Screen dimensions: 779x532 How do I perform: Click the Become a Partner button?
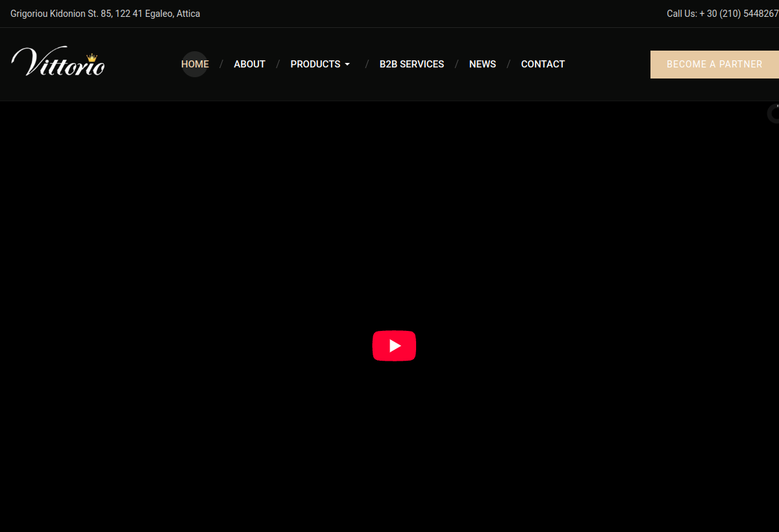[715, 64]
